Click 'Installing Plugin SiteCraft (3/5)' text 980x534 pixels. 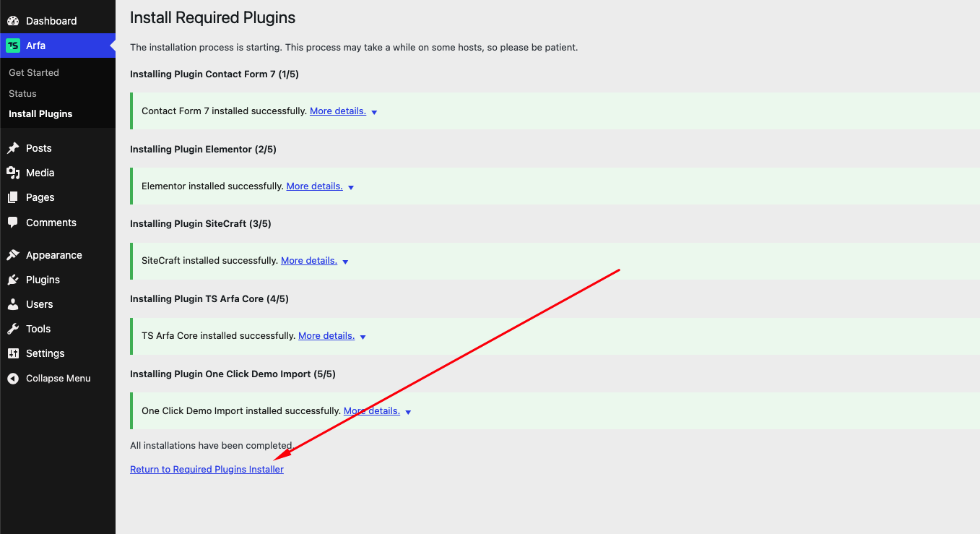(201, 223)
